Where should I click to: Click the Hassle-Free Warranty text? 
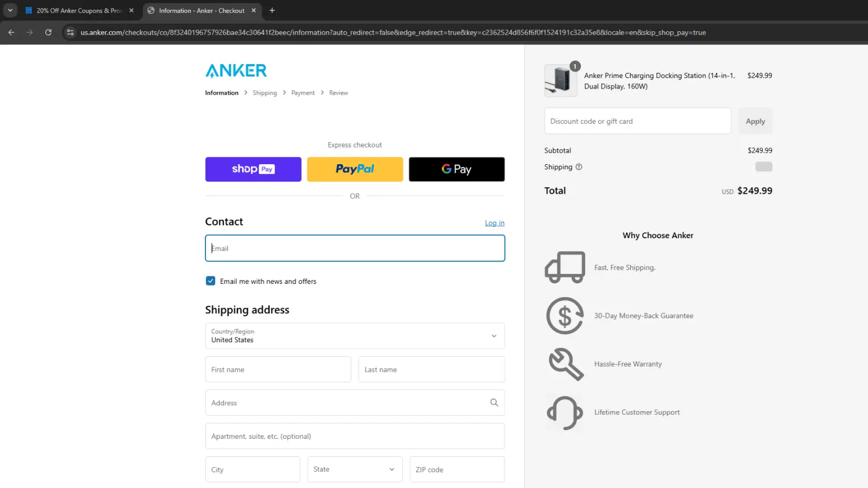[x=628, y=364]
